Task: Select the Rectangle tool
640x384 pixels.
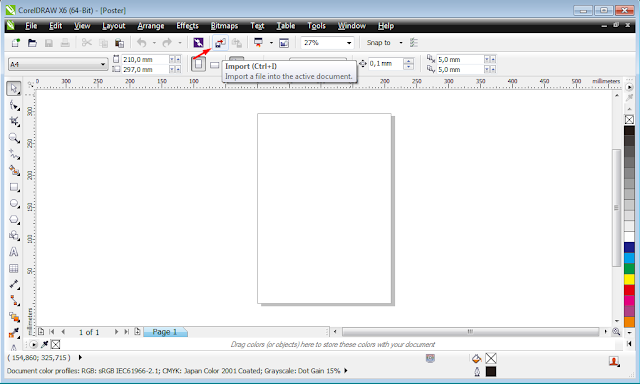Action: click(14, 187)
